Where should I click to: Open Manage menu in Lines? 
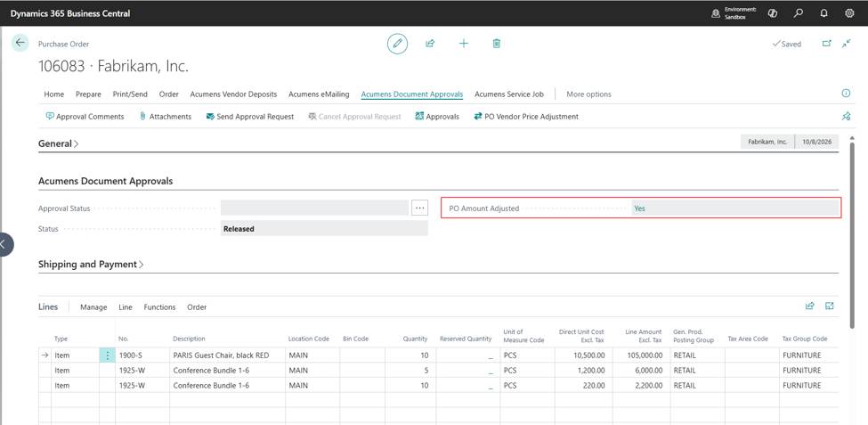point(93,307)
